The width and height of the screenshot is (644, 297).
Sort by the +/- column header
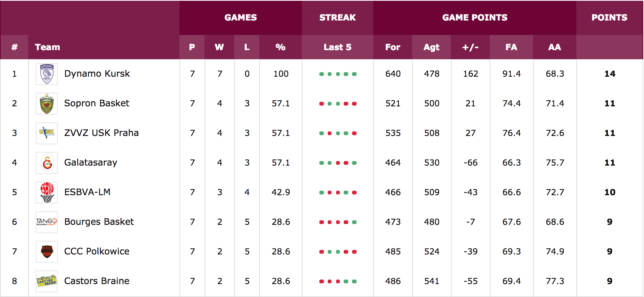pos(470,47)
